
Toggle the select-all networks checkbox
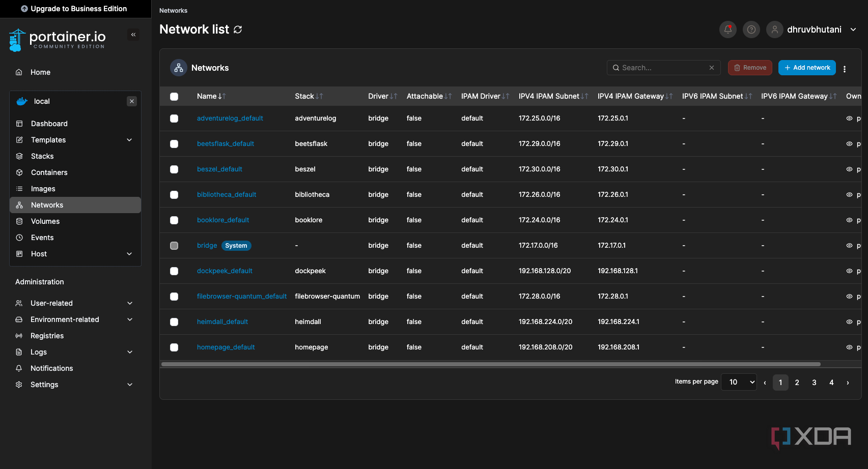[x=174, y=97]
